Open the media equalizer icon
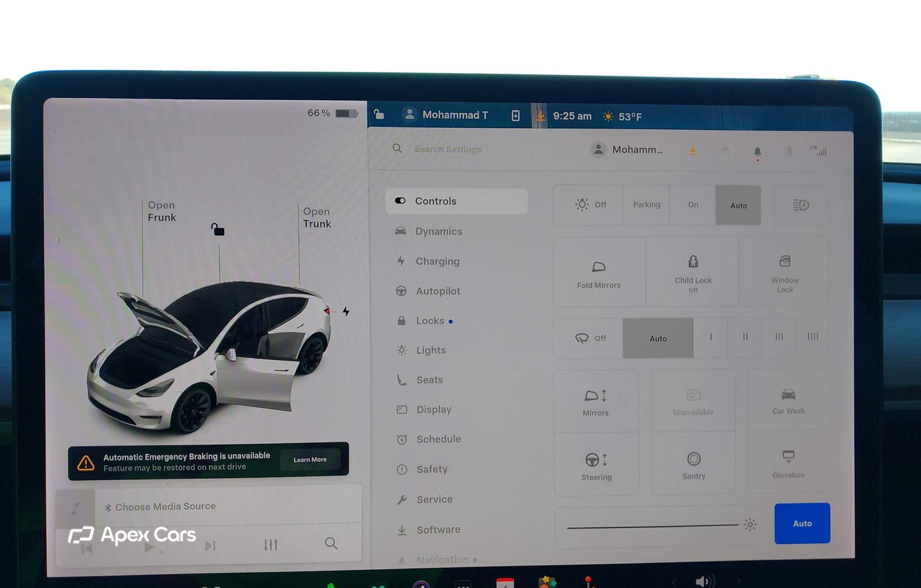This screenshot has height=588, width=921. coord(271,544)
